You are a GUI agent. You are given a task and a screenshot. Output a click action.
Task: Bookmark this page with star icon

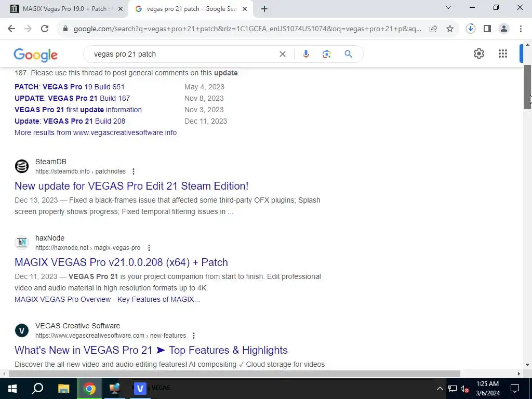click(x=450, y=29)
